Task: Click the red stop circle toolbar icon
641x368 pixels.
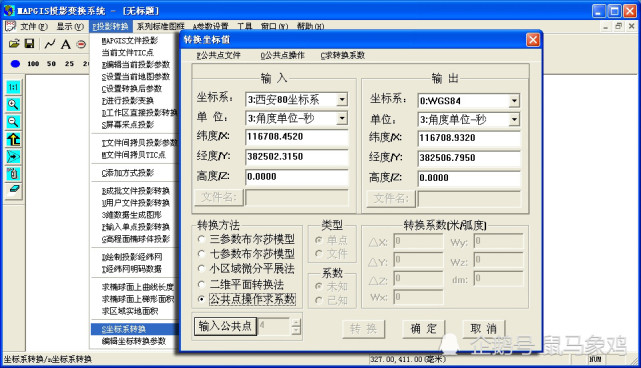Action: click(81, 44)
